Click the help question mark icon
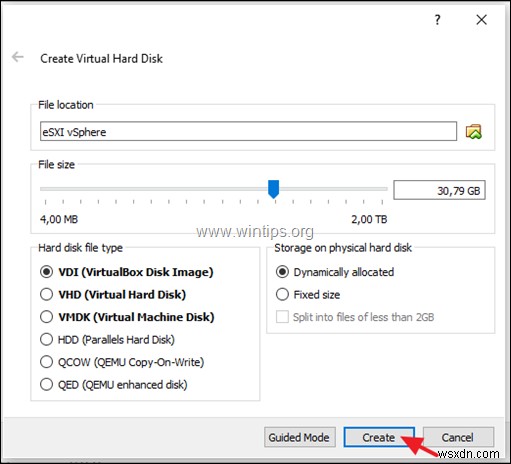 tap(437, 20)
